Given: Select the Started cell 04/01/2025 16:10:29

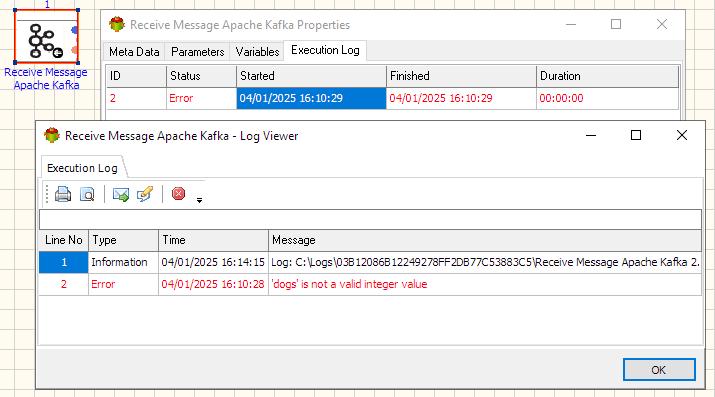Looking at the screenshot, I should tap(311, 98).
